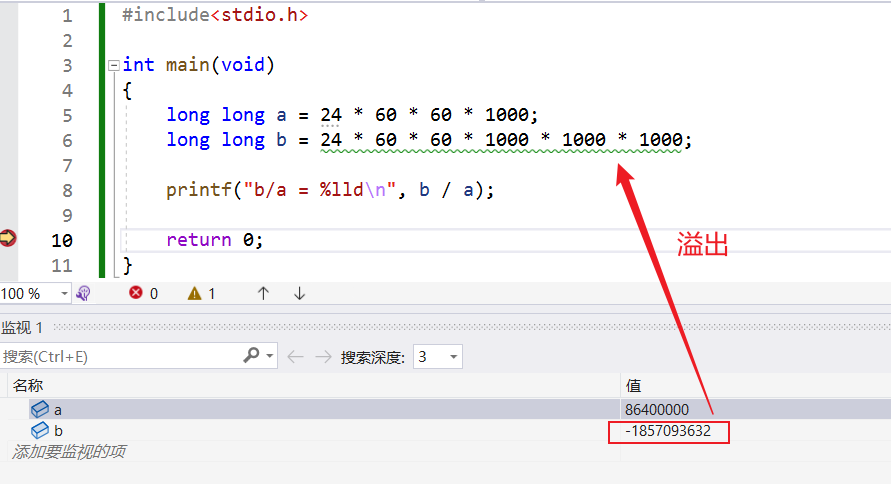Click the IntelliCode brain icon

(84, 294)
